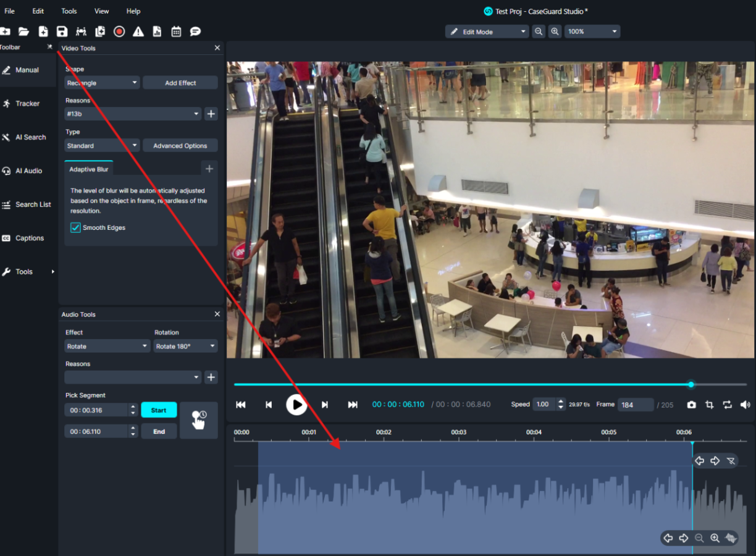This screenshot has height=556, width=756.
Task: Open the Rotation dropdown set to Rotate 180°
Action: 185,347
